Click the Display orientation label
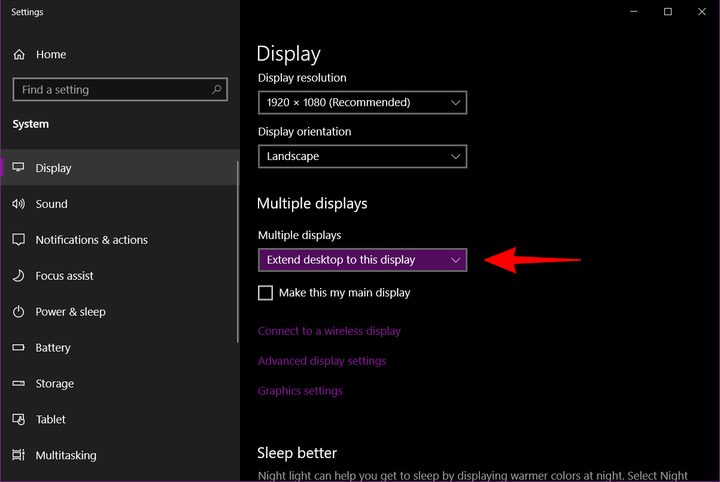 click(304, 132)
